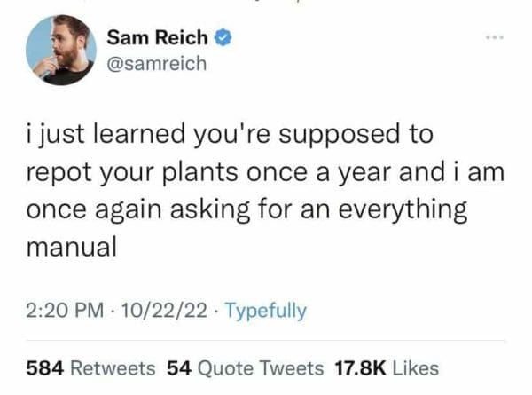The image size is (532, 395).
Task: Click the Sam Reich display name
Action: pos(158,38)
